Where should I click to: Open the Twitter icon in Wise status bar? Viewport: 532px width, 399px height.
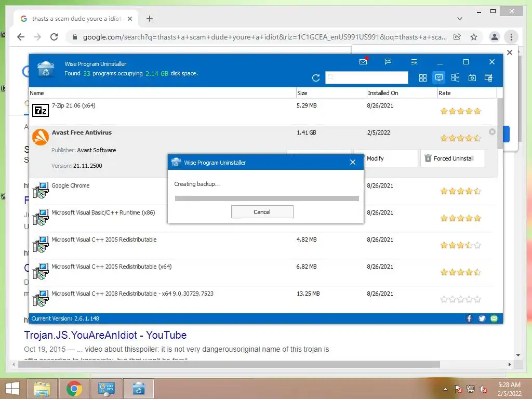482,318
